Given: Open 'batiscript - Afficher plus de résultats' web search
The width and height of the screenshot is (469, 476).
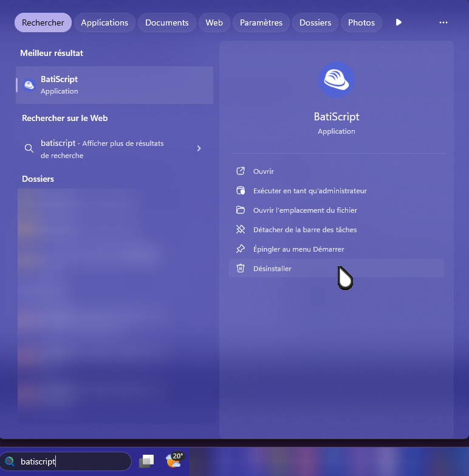Looking at the screenshot, I should click(x=114, y=149).
